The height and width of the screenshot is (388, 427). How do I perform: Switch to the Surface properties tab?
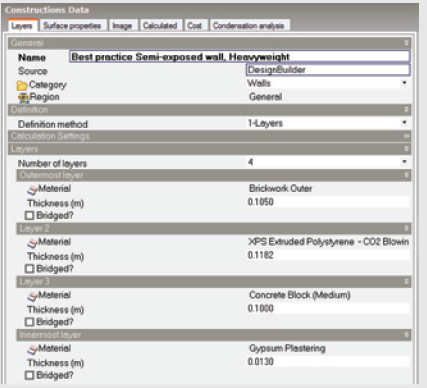(72, 26)
